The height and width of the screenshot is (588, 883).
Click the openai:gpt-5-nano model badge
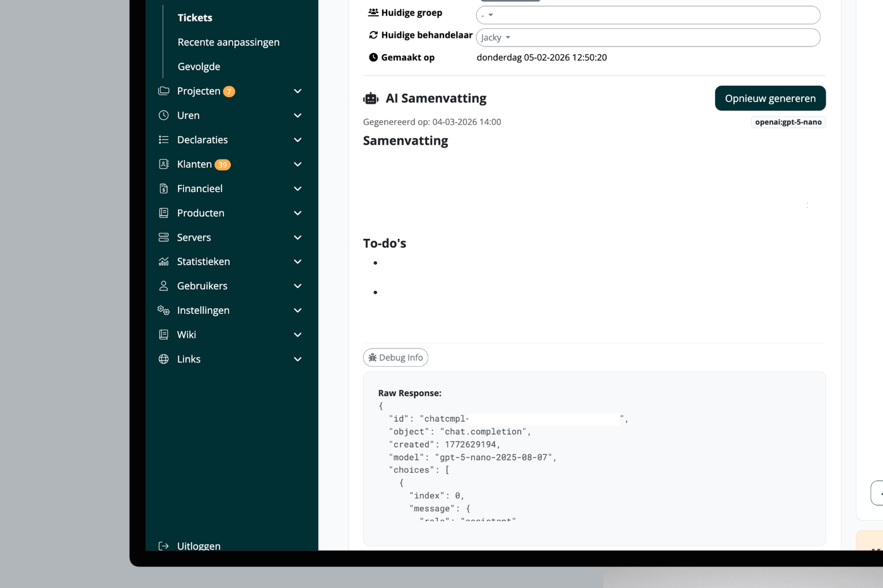pyautogui.click(x=788, y=122)
